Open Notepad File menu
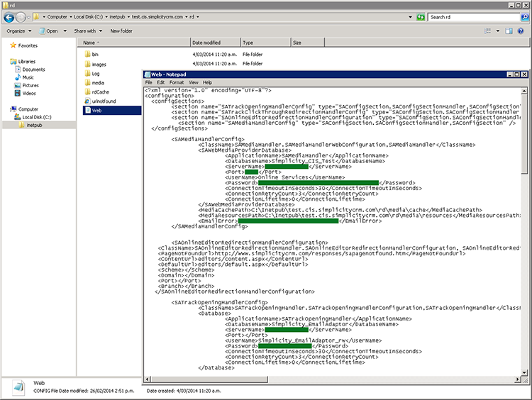Image resolution: width=532 pixels, height=400 pixels. 149,82
